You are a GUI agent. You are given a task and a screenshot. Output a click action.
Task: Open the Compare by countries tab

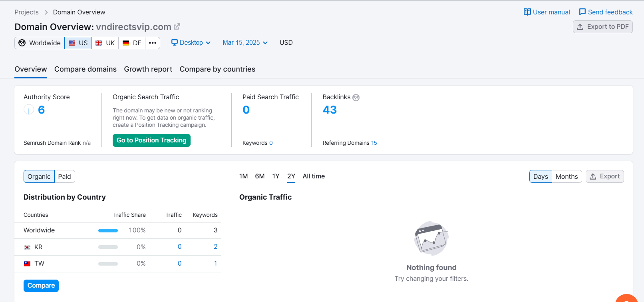tap(217, 69)
